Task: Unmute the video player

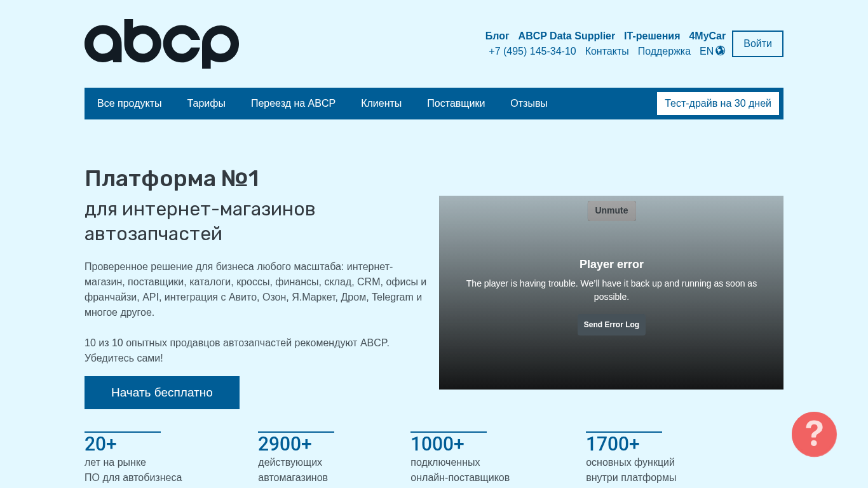Action: tap(611, 211)
